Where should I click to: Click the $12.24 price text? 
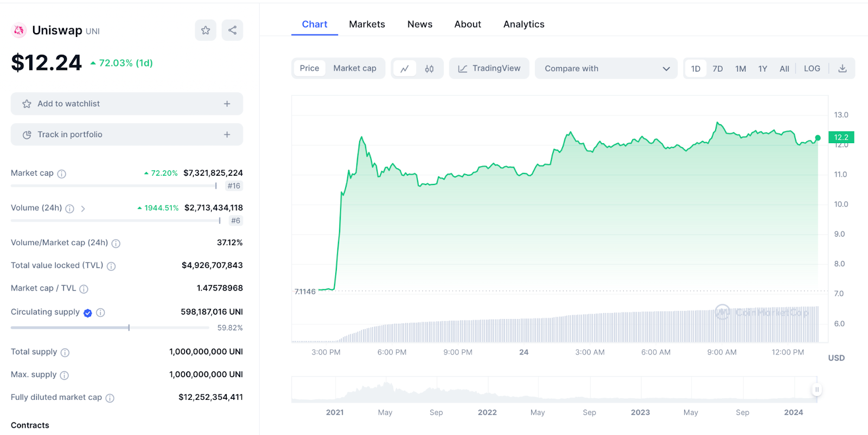pyautogui.click(x=47, y=63)
